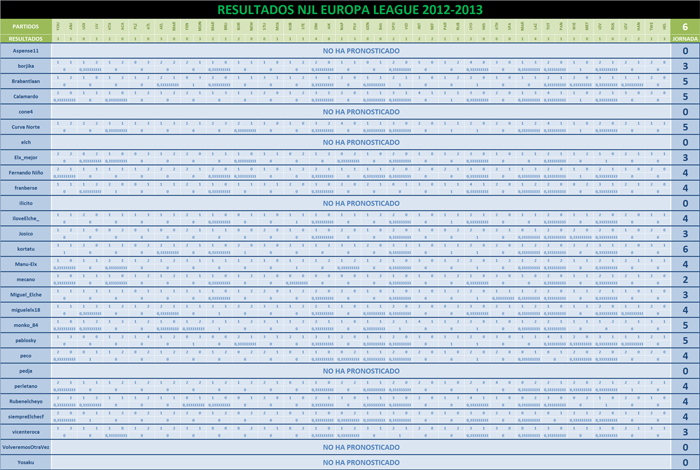The width and height of the screenshot is (700, 470).
Task: Select the score 4 for franberse
Action: point(685,188)
